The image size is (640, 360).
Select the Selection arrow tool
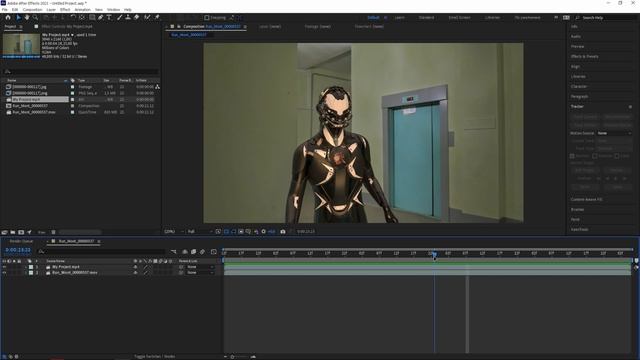(18, 18)
